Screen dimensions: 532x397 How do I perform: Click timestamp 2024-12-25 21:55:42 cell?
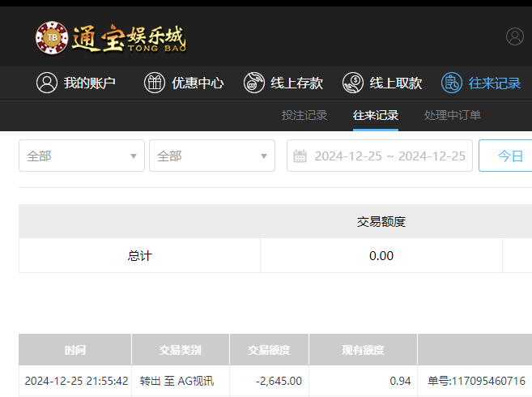[76, 381]
